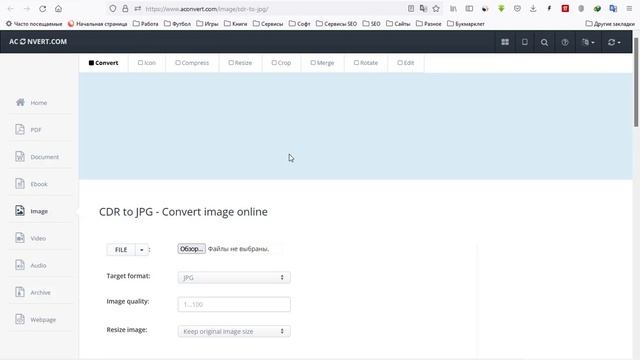Click the Image quality input field

[x=234, y=304]
